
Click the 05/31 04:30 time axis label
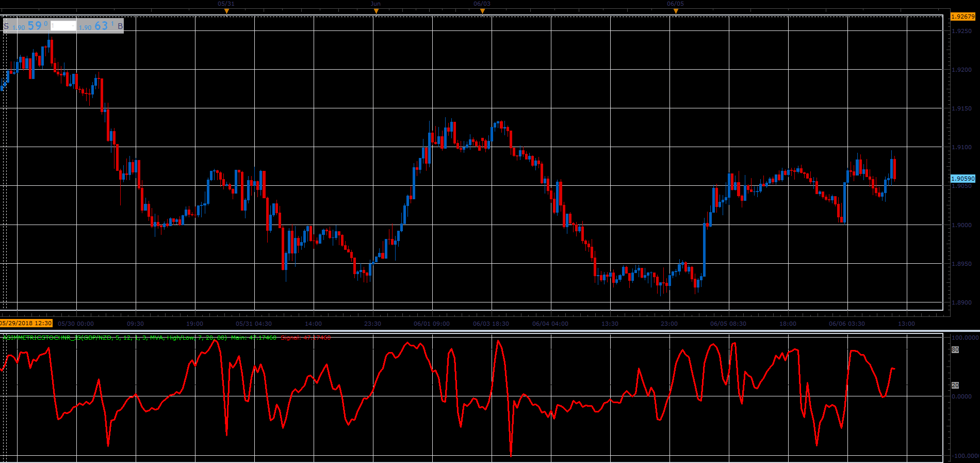[254, 324]
